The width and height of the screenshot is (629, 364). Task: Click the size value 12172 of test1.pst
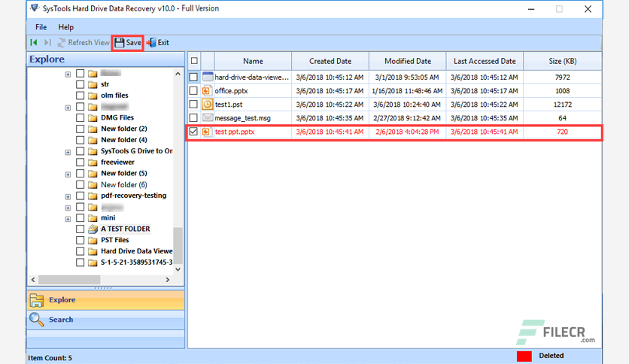pyautogui.click(x=562, y=105)
